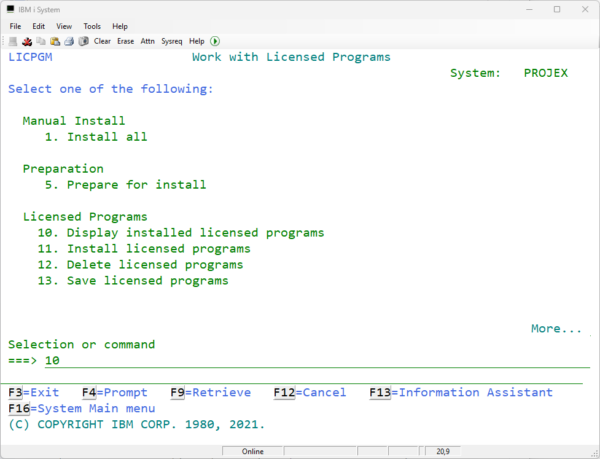Open the Edit menu
This screenshot has height=459, width=600.
[38, 26]
